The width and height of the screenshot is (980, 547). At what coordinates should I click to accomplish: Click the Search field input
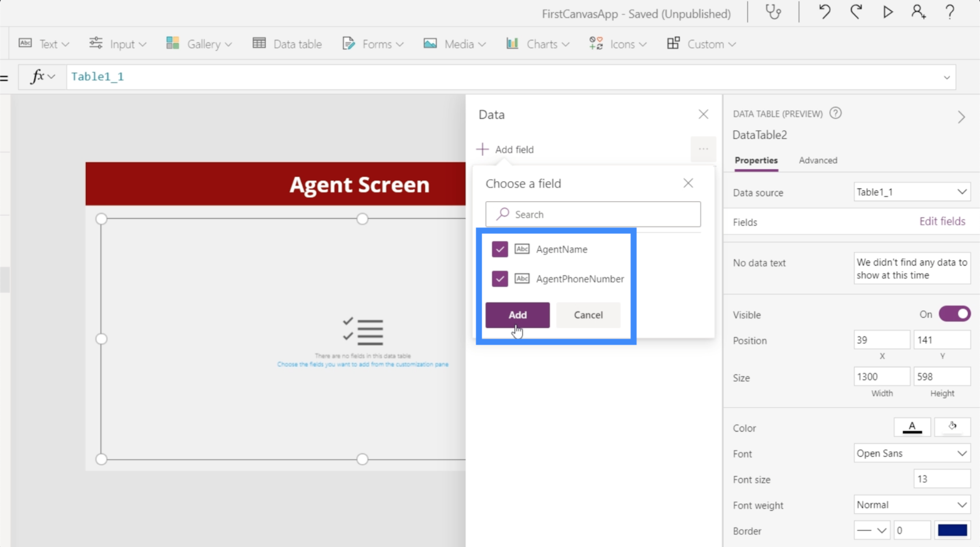coord(593,214)
